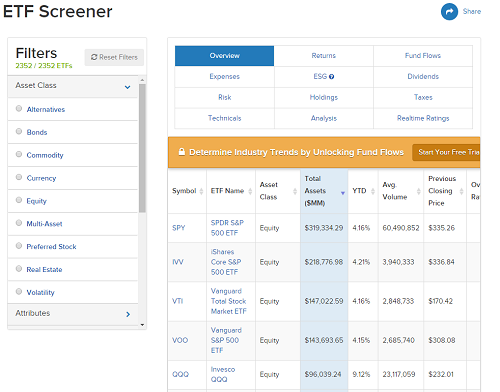Screen dimensions: 500x392
Task: Select the Currency radio button
Action: [19, 177]
